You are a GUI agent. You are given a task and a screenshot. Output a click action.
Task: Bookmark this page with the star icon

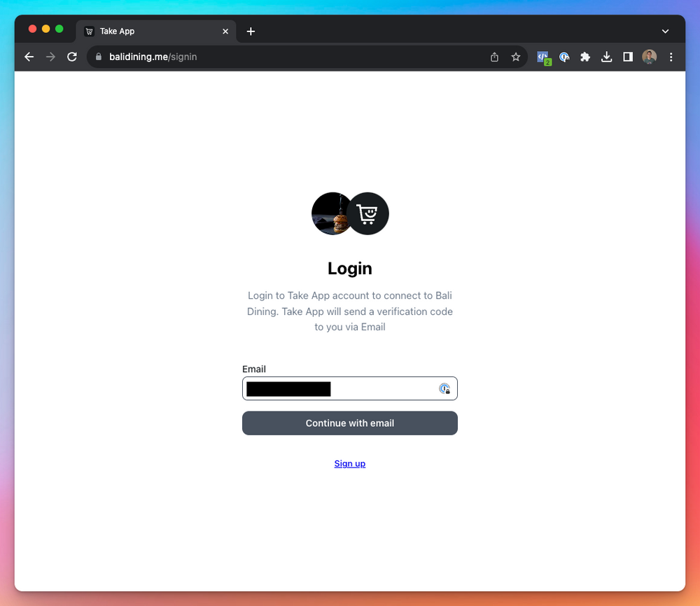[x=516, y=57]
